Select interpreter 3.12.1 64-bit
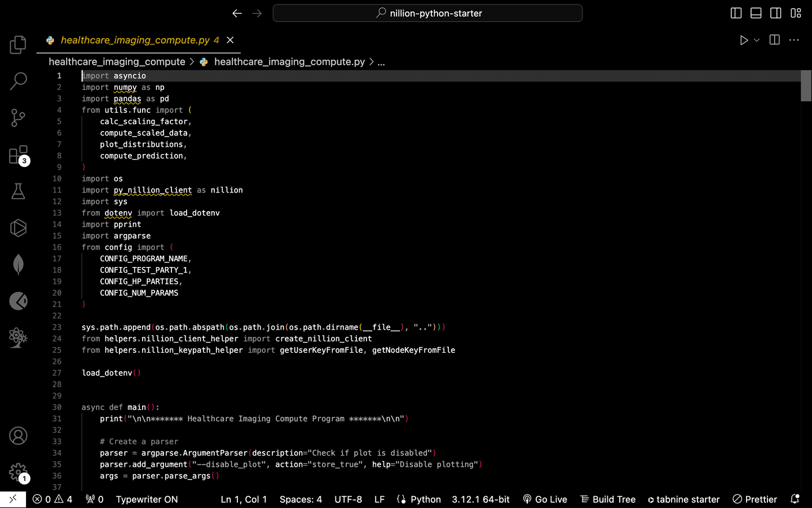The image size is (812, 508). (x=480, y=499)
